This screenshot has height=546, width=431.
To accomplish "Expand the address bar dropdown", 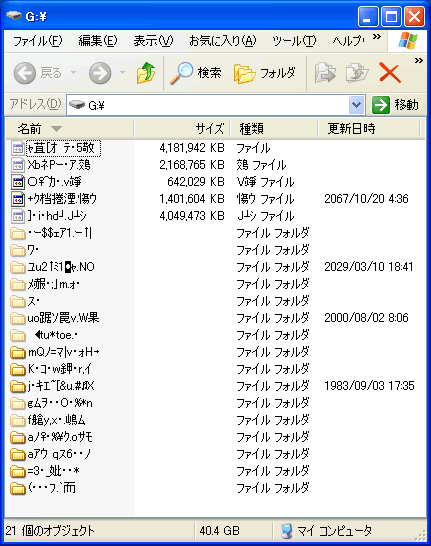I will coord(356,105).
